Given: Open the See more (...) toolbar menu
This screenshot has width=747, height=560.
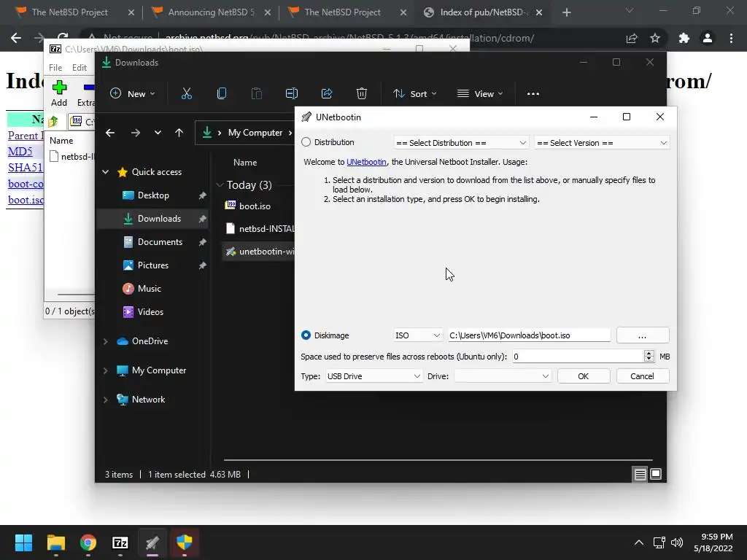Looking at the screenshot, I should coord(533,94).
